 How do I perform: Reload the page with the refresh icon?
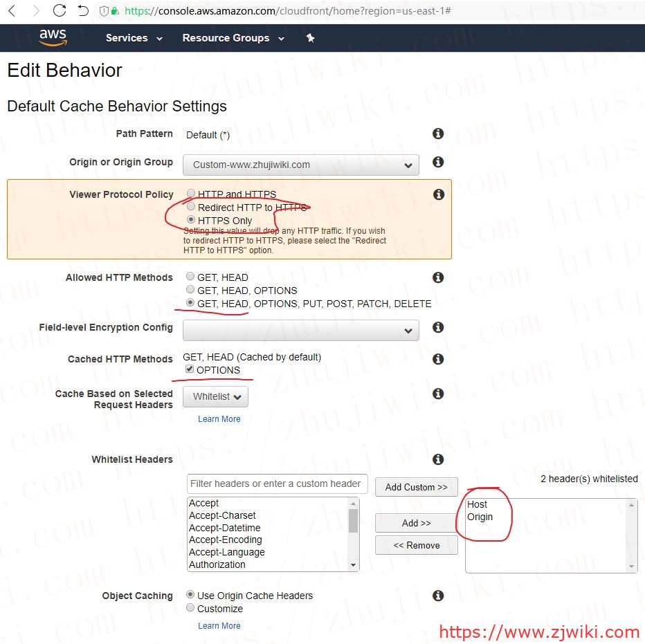point(60,10)
